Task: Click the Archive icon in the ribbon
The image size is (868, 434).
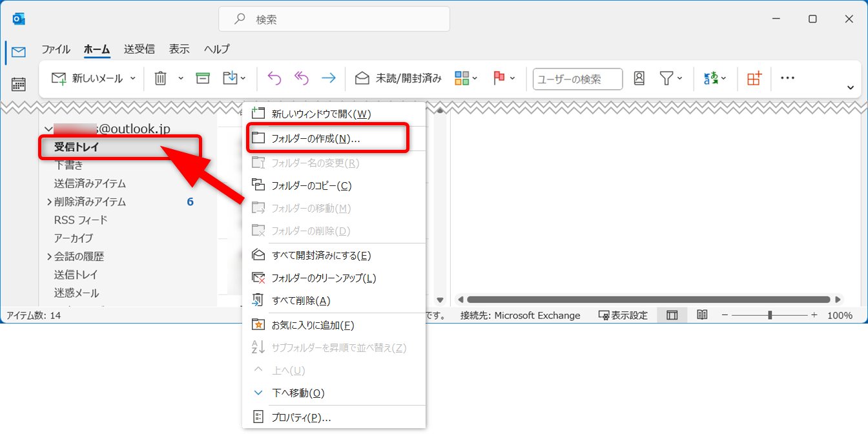Action: (203, 78)
